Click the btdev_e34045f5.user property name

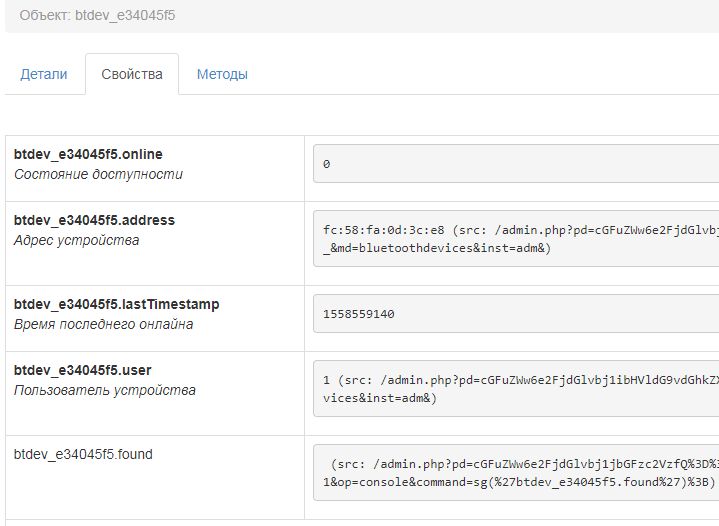(83, 370)
